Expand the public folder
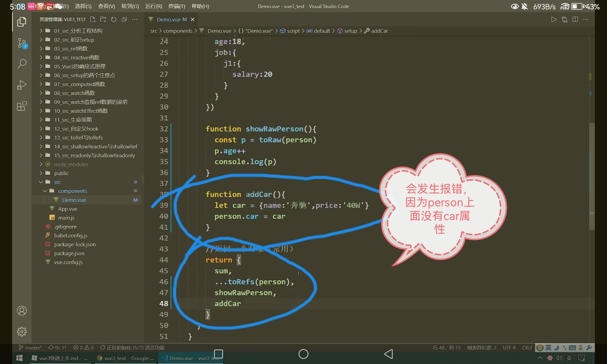607x364 pixels. [x=61, y=173]
